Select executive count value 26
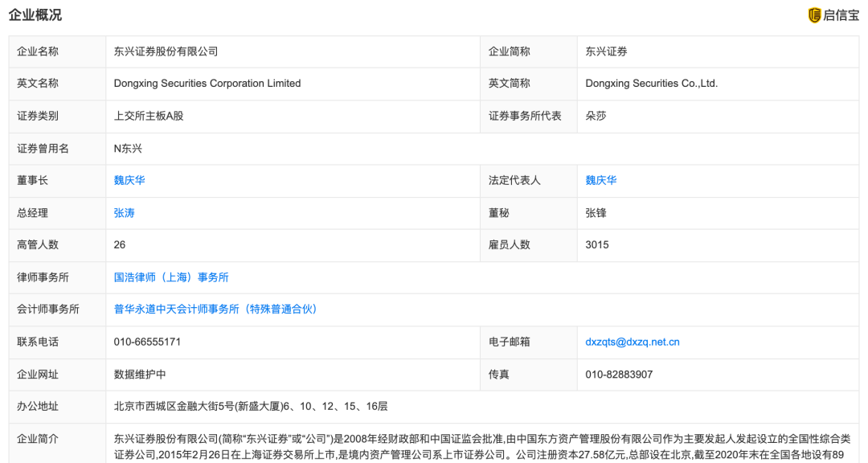The image size is (868, 463). [x=120, y=245]
